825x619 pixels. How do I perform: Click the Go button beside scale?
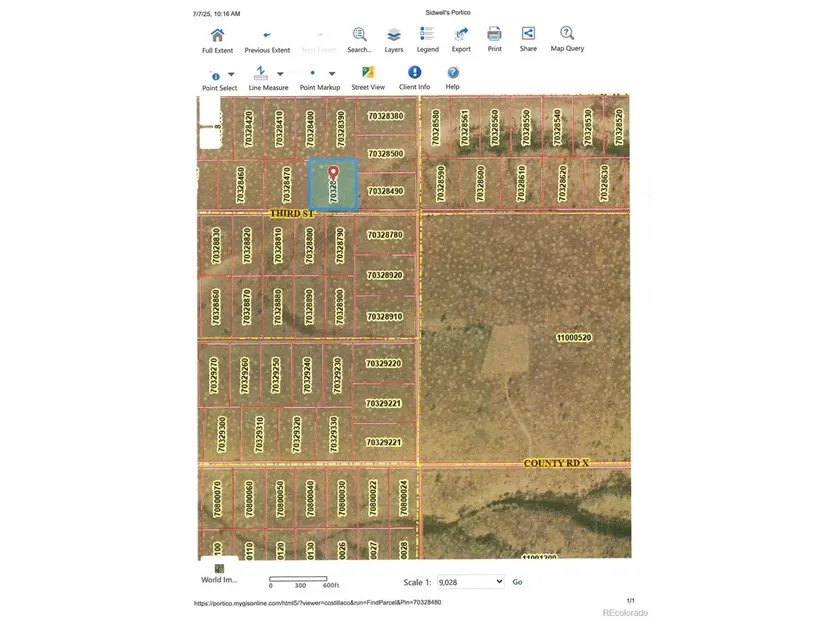517,582
